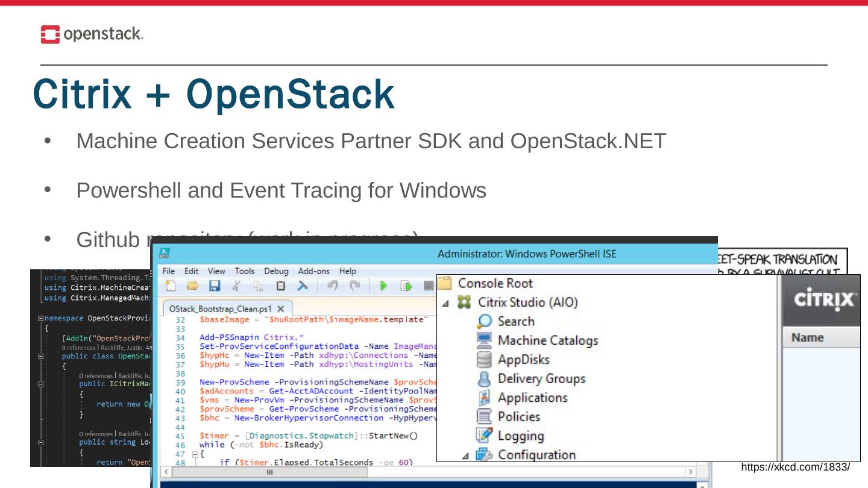
Task: Close the OStack_Bootstrap_Clean.ps1 tab
Action: [280, 308]
